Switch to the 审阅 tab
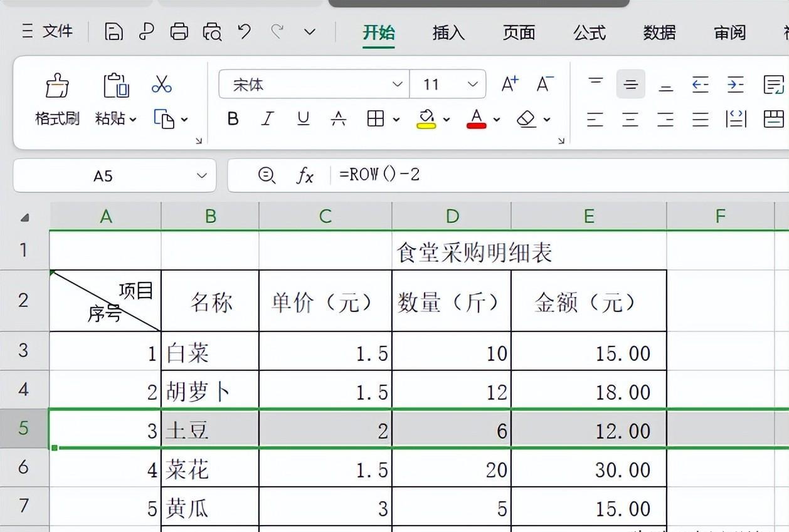 pos(730,33)
